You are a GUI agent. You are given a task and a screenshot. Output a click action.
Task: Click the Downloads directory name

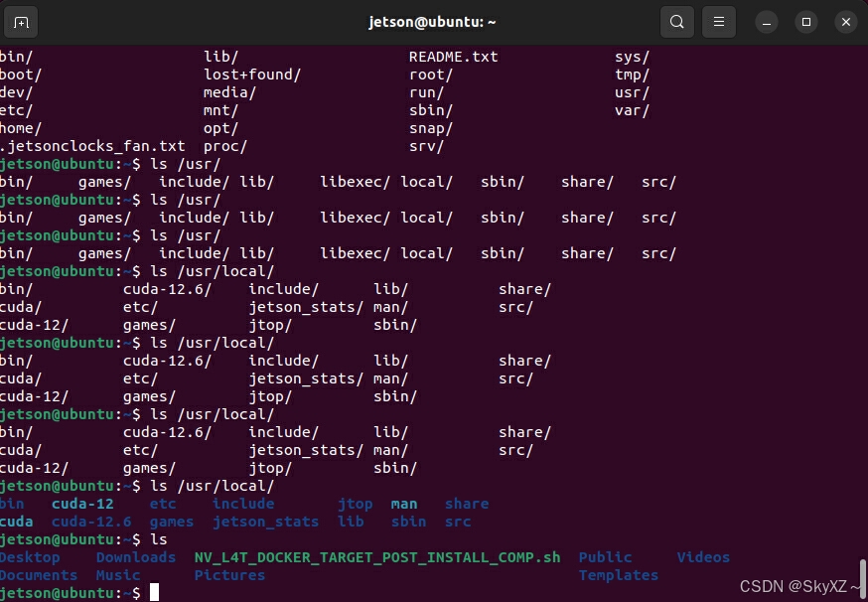[136, 557]
